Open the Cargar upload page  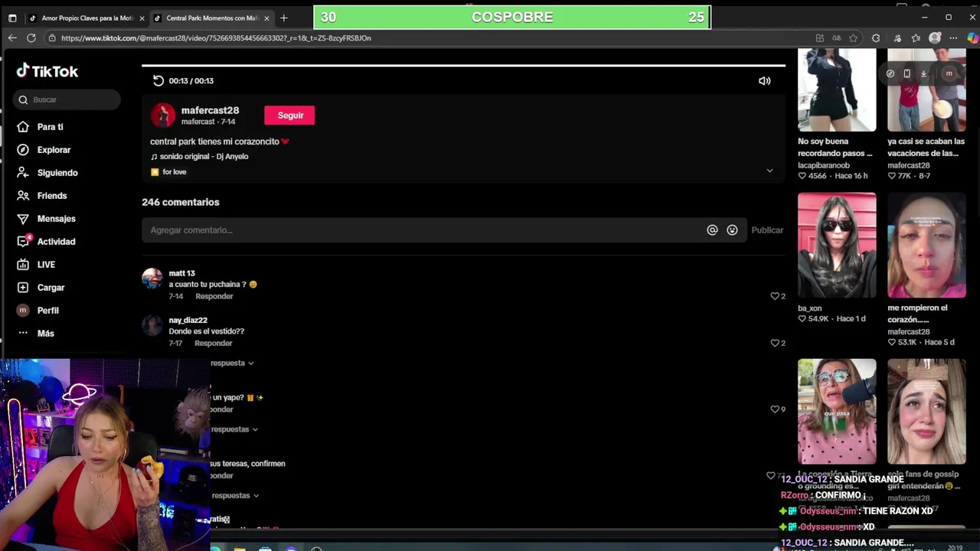point(51,288)
